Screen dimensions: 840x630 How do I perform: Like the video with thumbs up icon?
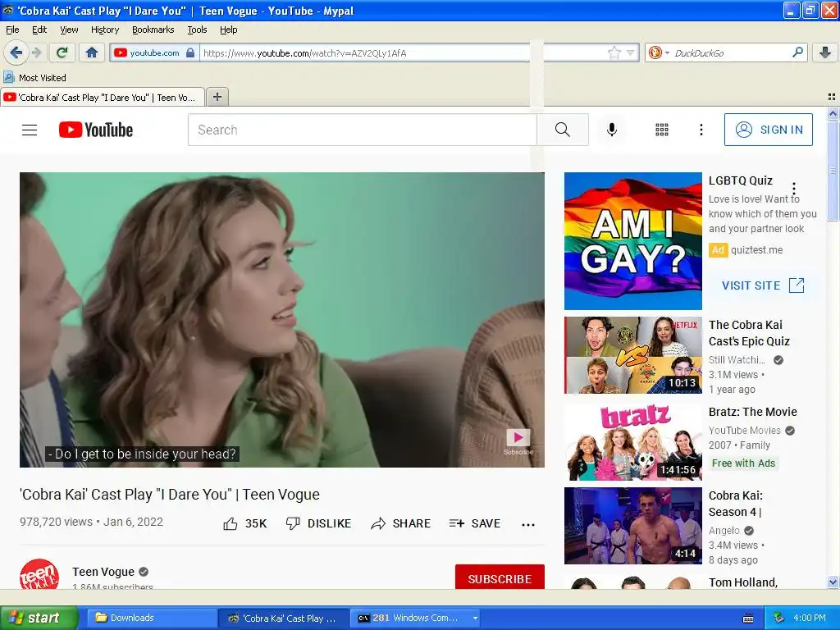coord(231,523)
